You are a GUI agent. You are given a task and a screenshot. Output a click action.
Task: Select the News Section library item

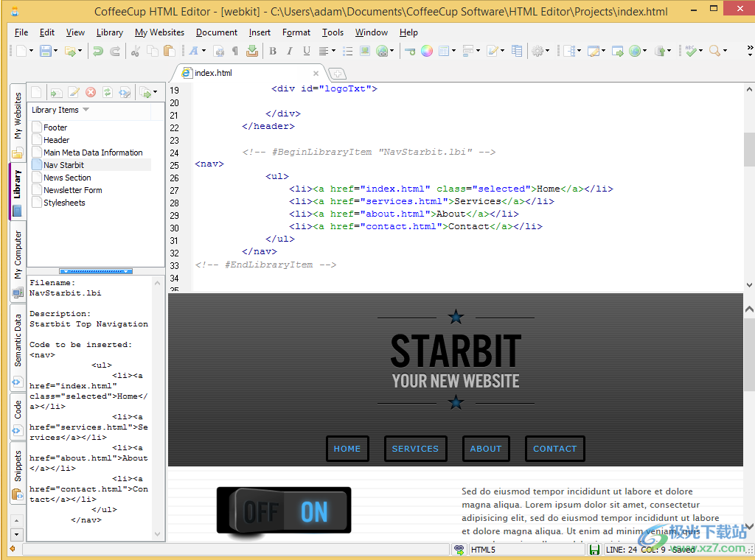click(x=67, y=178)
